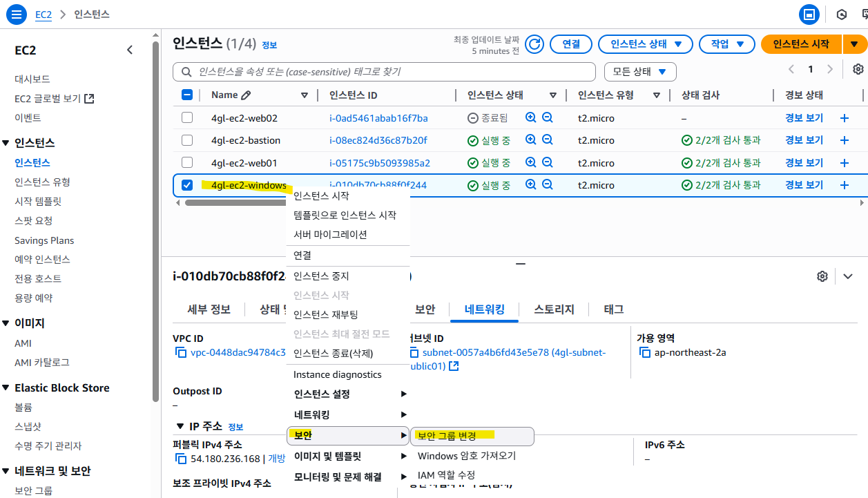This screenshot has width=868, height=498.
Task: Choose 보안 그룹 변경 in submenu
Action: pyautogui.click(x=472, y=436)
